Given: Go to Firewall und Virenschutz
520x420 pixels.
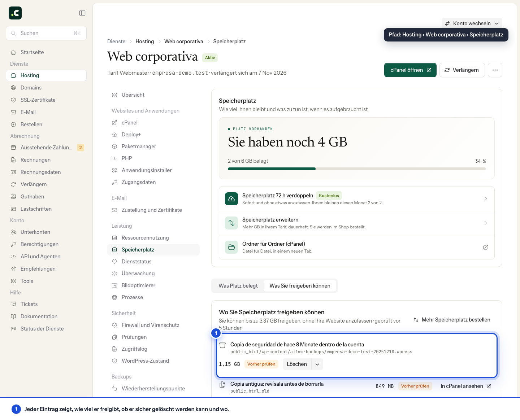Looking at the screenshot, I should [x=153, y=325].
